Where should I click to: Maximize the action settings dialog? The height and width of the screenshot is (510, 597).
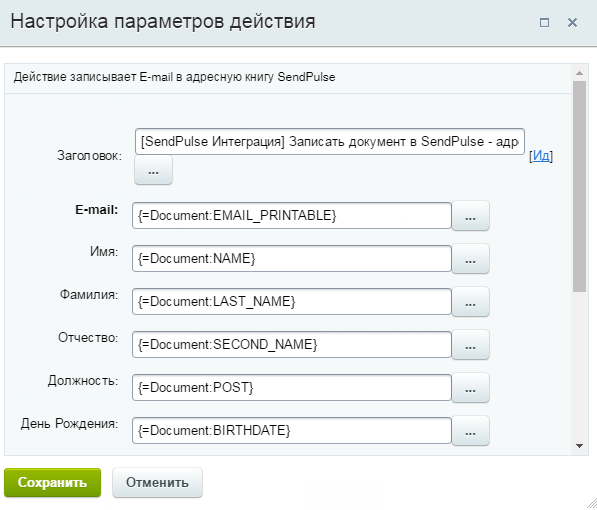tap(544, 23)
